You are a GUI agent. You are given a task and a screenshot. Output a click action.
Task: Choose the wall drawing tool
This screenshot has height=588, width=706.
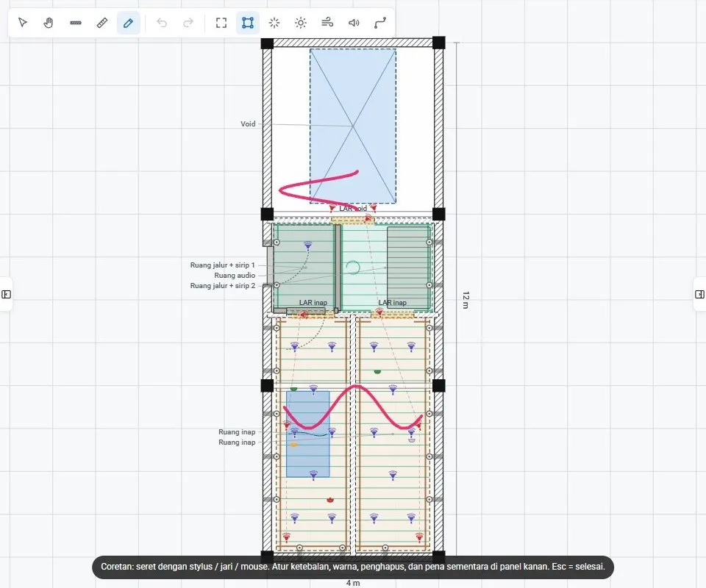coord(76,23)
